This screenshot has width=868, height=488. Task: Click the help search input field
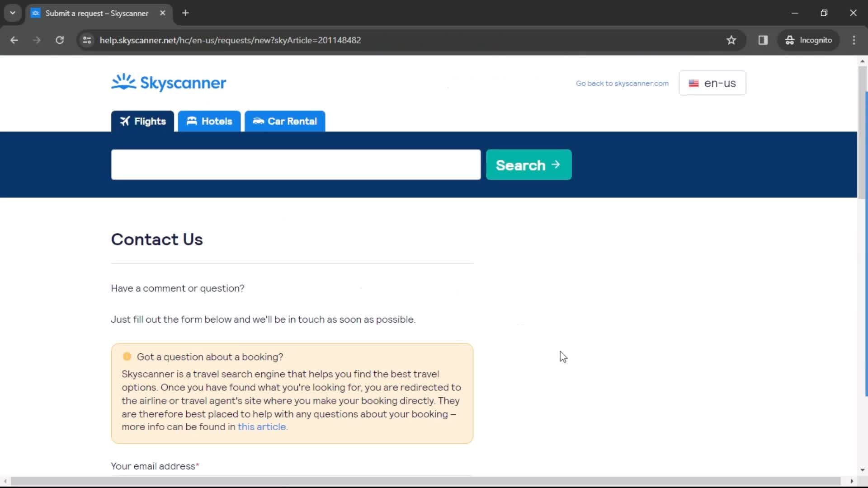[295, 165]
